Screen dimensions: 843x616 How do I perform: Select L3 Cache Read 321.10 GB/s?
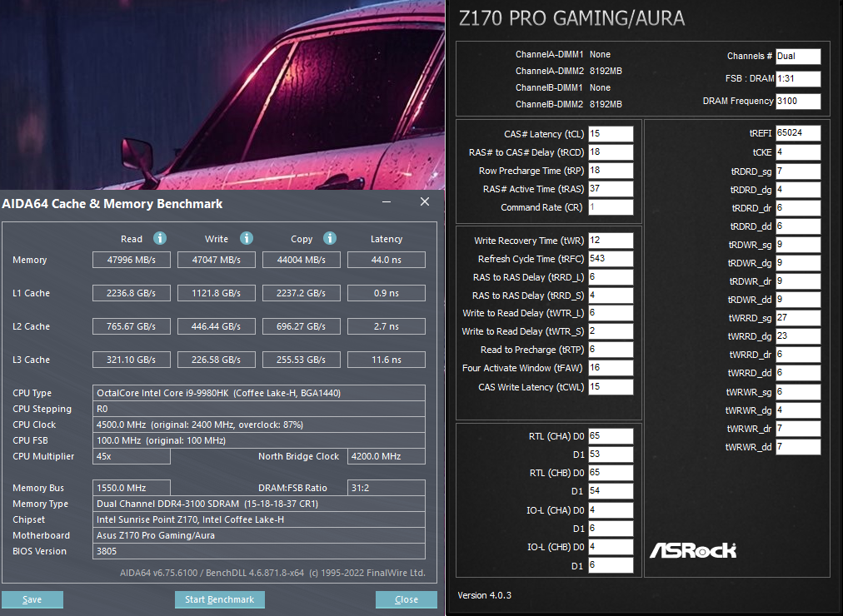(x=131, y=360)
